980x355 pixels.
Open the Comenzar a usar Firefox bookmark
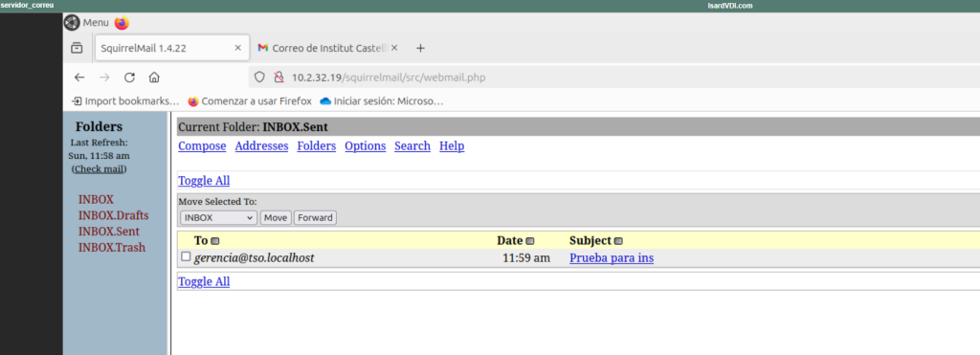click(250, 100)
